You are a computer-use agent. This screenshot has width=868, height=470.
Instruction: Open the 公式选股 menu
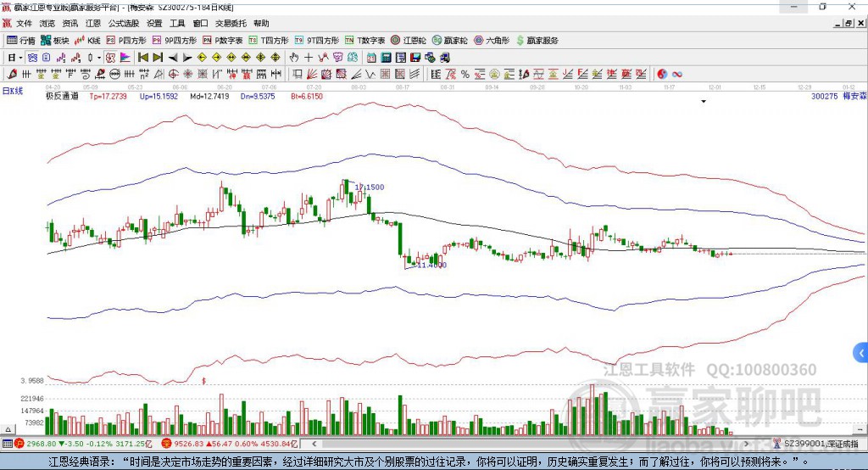123,24
